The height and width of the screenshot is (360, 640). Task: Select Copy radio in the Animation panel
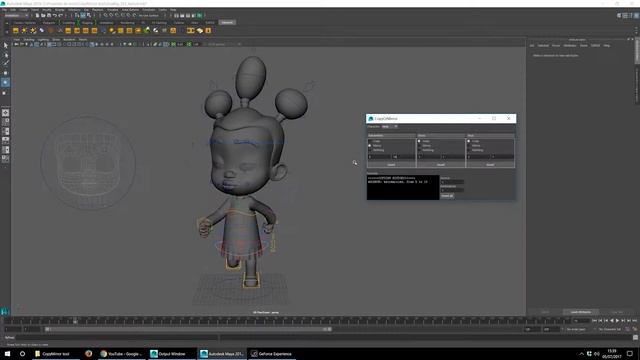point(370,141)
